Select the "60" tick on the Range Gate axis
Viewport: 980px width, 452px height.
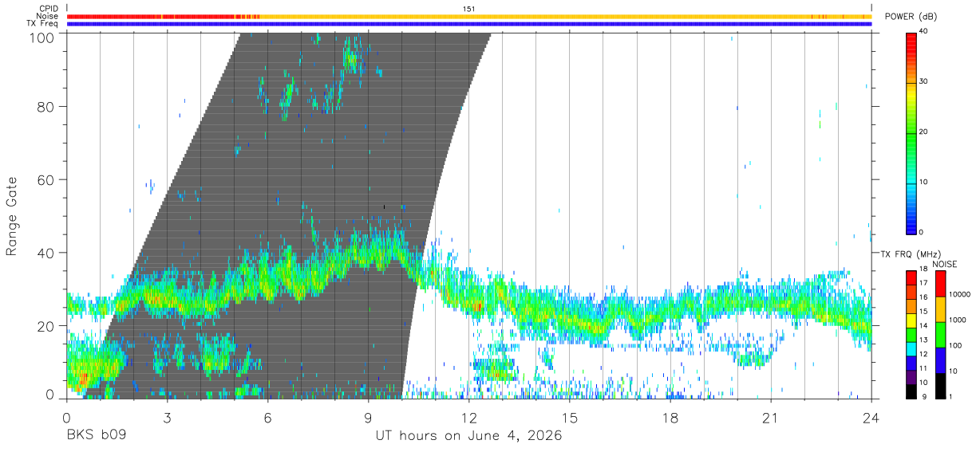[46, 179]
